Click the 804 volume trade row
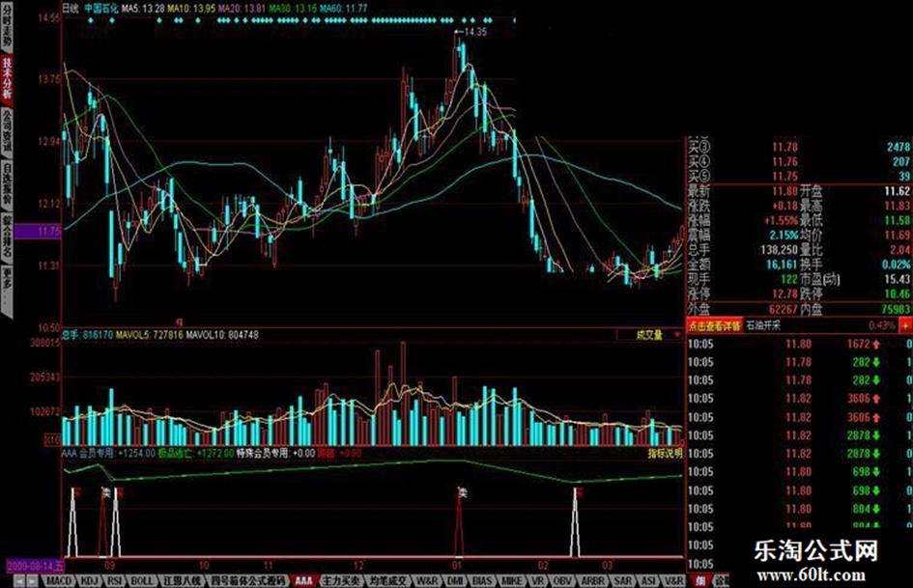The image size is (913, 588). [x=800, y=509]
